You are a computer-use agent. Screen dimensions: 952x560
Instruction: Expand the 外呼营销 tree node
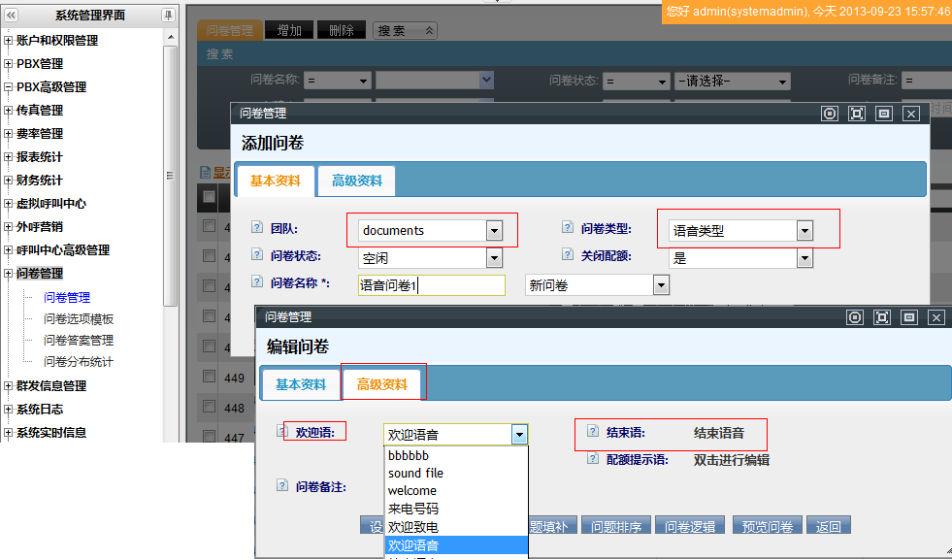point(9,227)
